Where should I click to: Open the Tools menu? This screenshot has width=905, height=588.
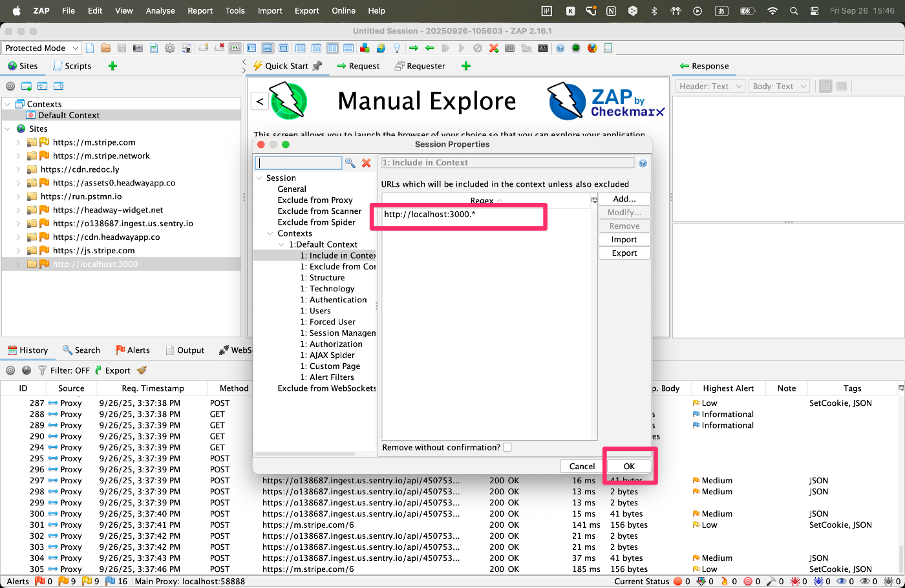tap(235, 10)
